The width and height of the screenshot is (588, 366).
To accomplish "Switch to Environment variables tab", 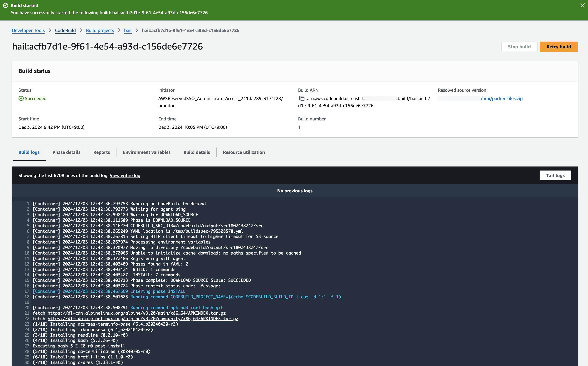I will click(147, 152).
